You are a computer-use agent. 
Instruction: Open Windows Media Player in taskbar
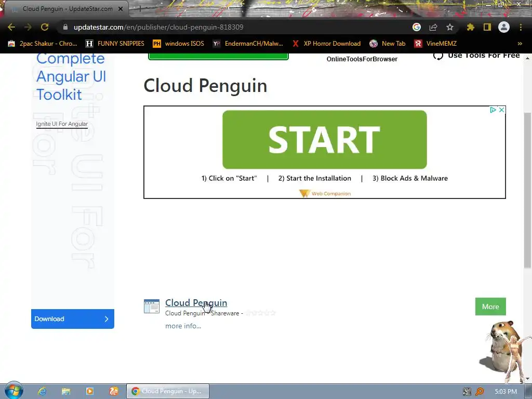click(x=90, y=391)
